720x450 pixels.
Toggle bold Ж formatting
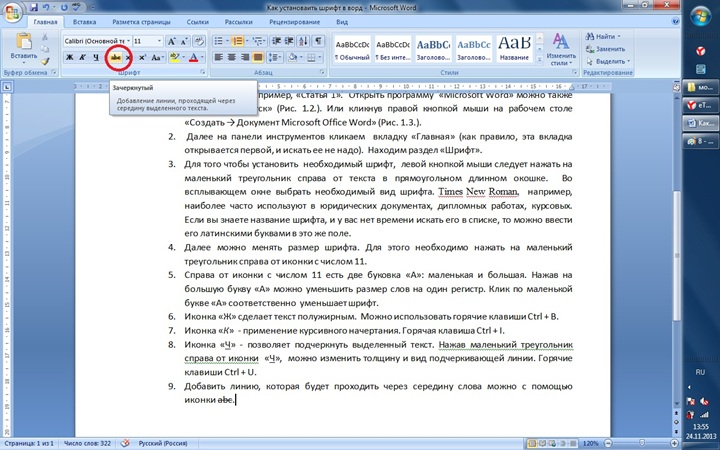[x=70, y=57]
